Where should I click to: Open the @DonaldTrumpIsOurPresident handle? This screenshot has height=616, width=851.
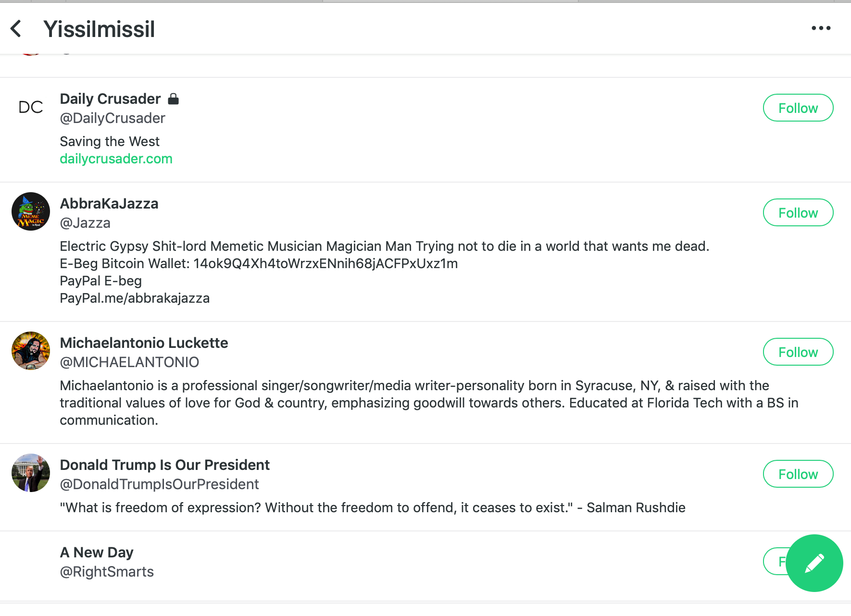[159, 484]
